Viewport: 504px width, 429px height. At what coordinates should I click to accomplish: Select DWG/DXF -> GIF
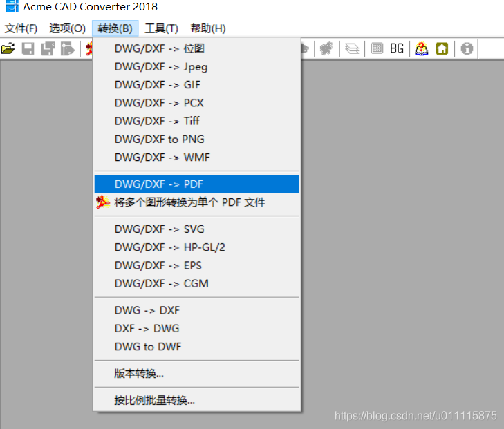(196, 85)
